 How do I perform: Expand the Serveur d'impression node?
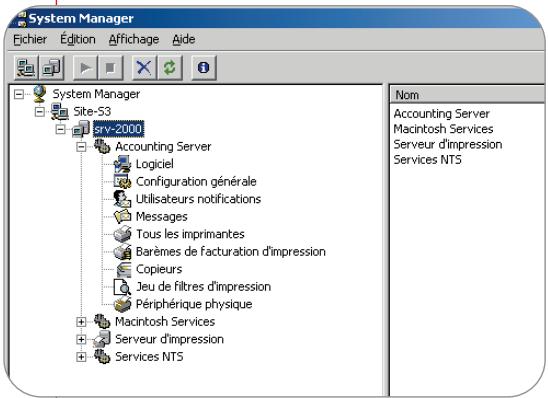(81, 339)
